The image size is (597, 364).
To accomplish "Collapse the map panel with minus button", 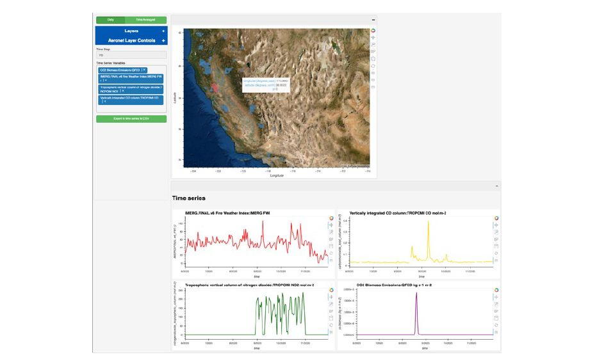I will [373, 20].
